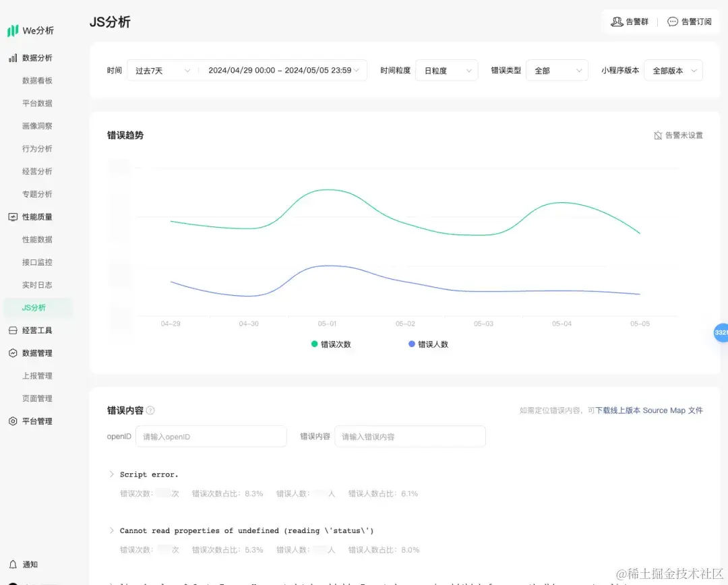Open 专题分析 in the sidebar
The image size is (728, 585).
(x=37, y=194)
